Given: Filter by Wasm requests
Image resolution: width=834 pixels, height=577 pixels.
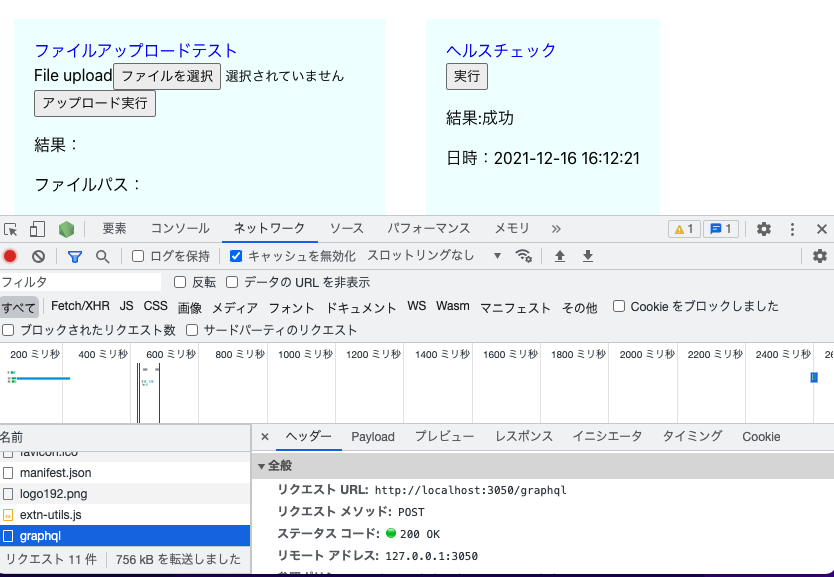Looking at the screenshot, I should point(453,306).
